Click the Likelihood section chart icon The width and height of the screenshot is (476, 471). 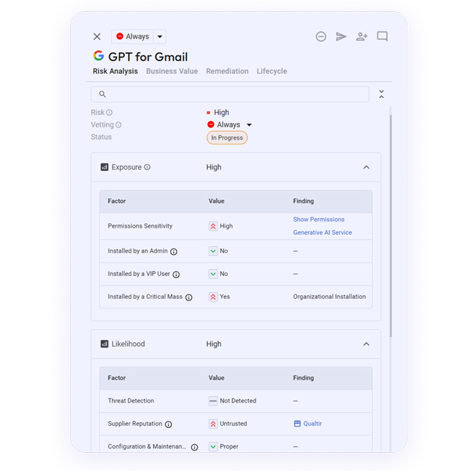[x=105, y=343]
